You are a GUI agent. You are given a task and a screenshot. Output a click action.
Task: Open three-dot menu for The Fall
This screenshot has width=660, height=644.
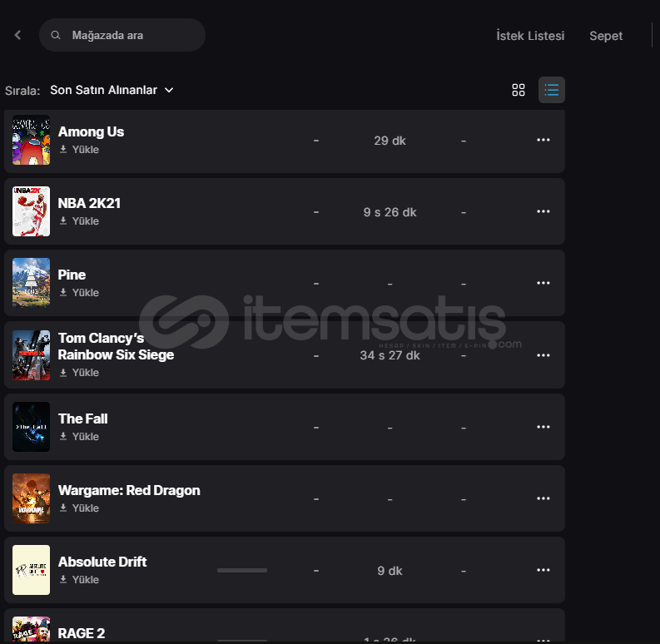click(x=543, y=427)
